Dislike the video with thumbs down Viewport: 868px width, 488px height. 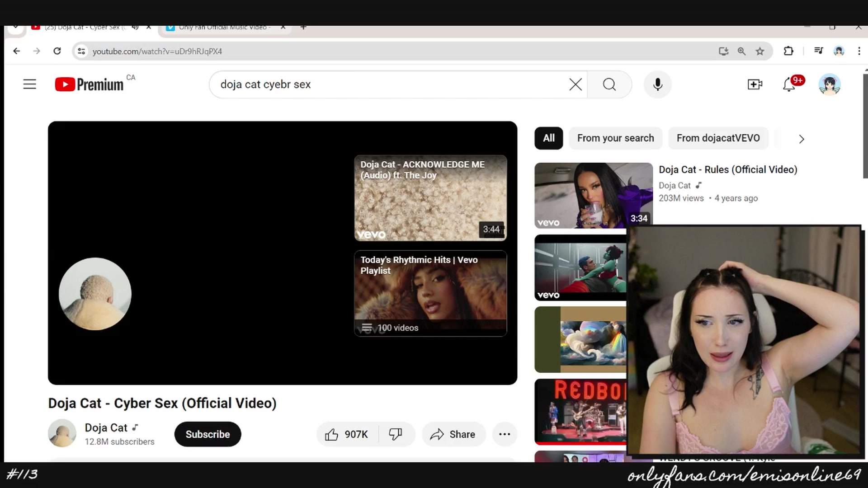coord(396,434)
